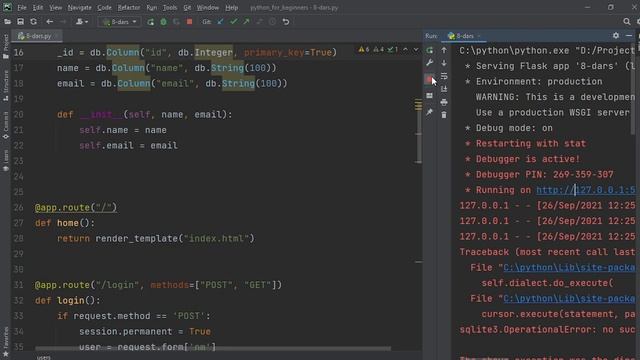Start debugging '8-dars' with the bug icon
Screen dimensions: 640x360
click(x=164, y=22)
